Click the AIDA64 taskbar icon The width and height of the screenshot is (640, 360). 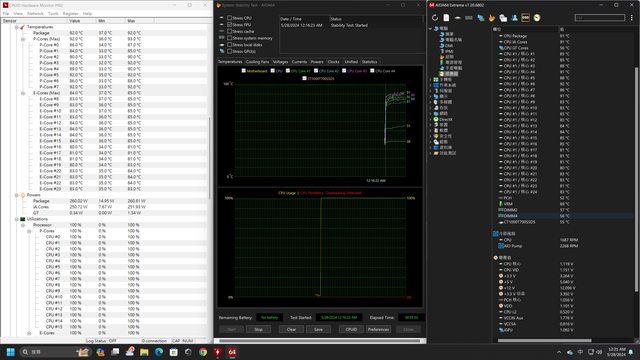pos(232,352)
